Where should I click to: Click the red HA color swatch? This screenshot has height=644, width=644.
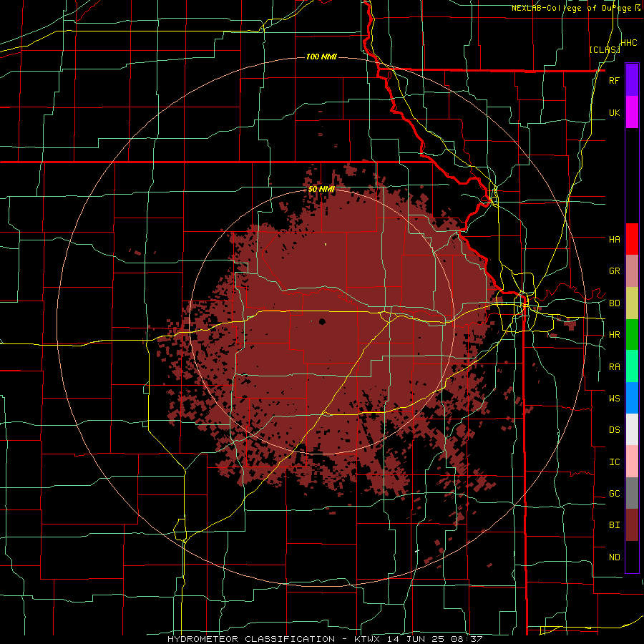point(632,239)
